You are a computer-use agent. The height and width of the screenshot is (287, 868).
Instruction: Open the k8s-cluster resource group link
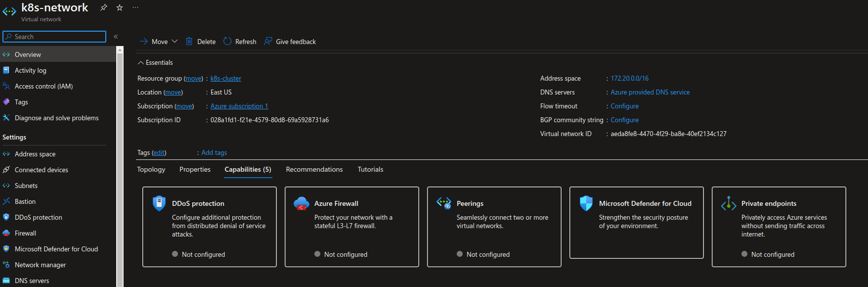[226, 78]
